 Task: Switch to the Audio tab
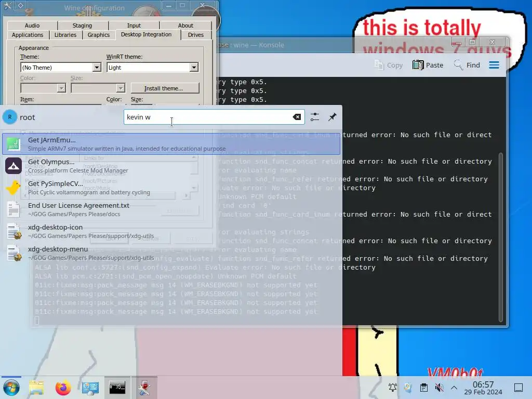tap(32, 25)
